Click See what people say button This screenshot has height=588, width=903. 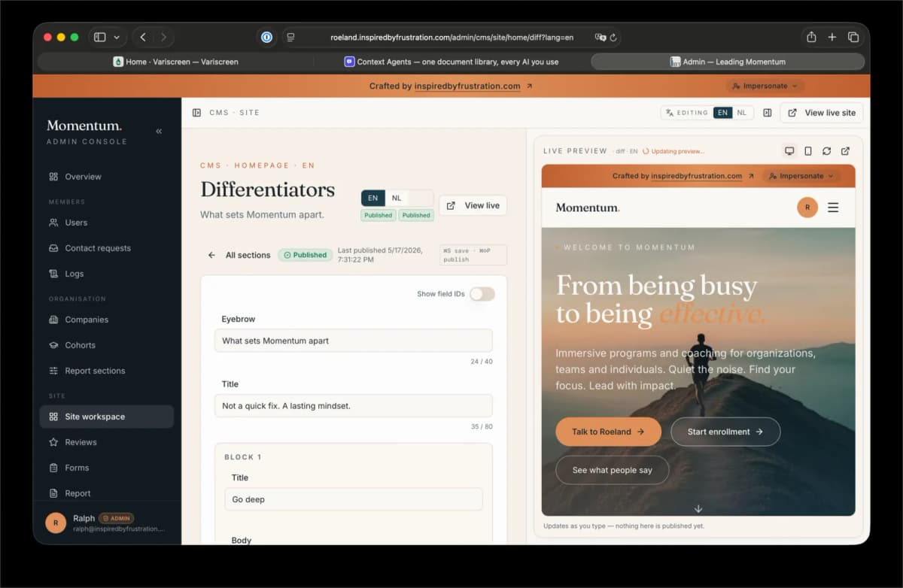612,470
